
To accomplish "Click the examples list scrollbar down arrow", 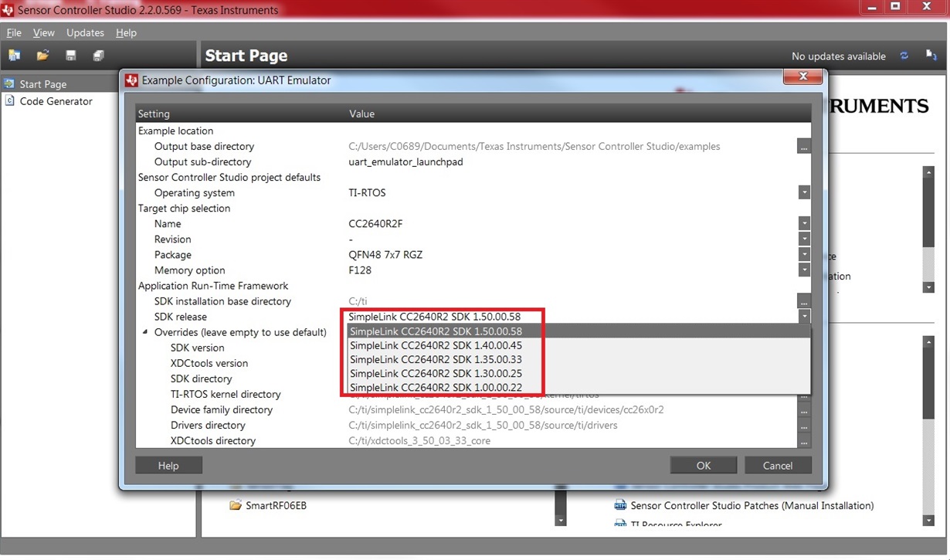I will tap(561, 521).
